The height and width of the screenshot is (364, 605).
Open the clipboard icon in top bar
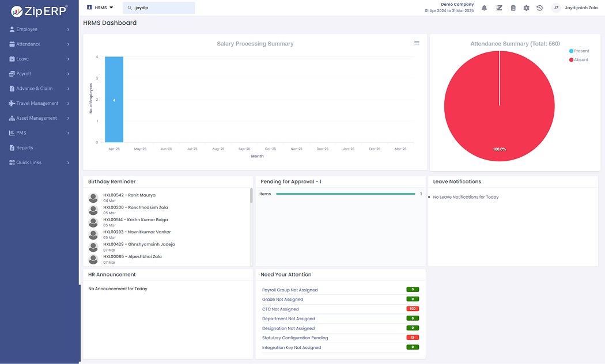pyautogui.click(x=513, y=8)
